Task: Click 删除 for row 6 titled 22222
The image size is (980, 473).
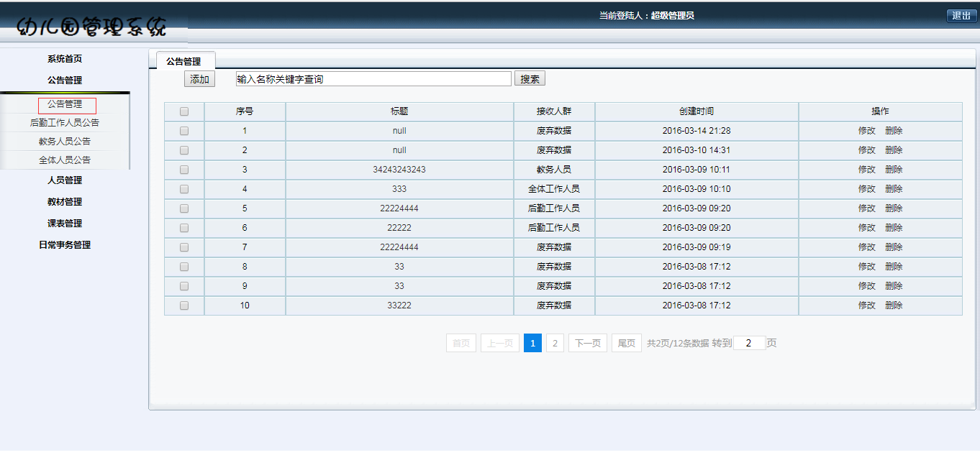Action: point(894,228)
